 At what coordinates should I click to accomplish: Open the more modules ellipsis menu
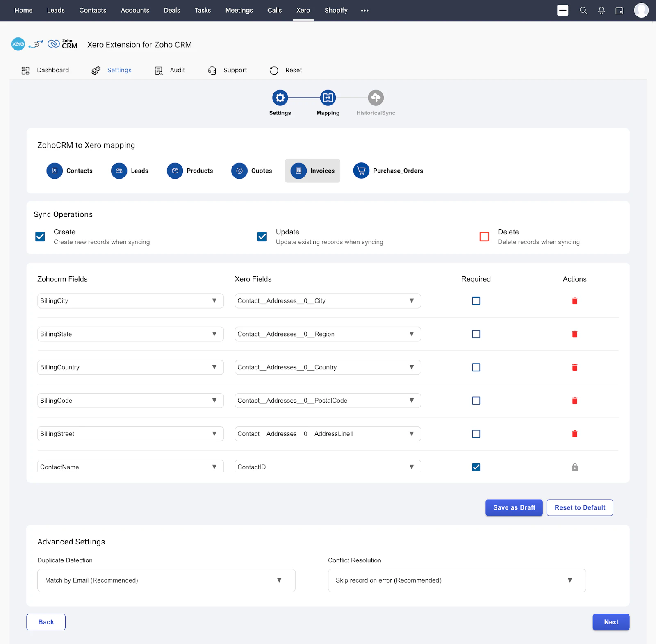coord(364,11)
